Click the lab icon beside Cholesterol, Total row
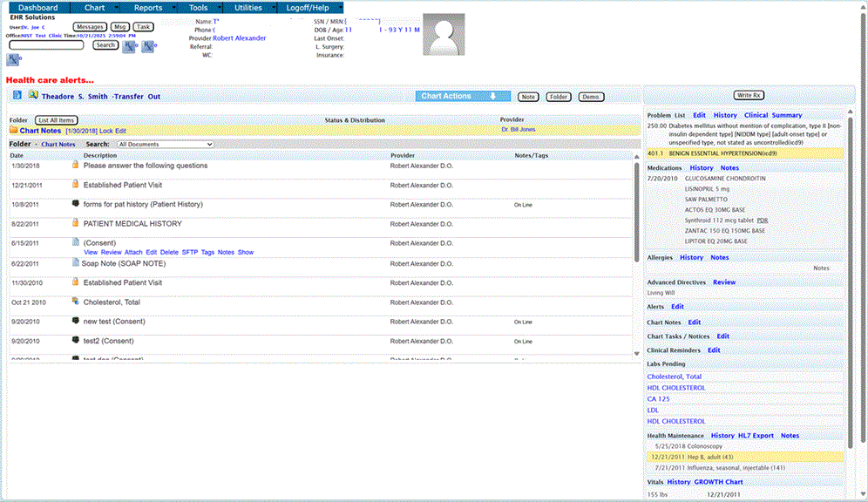Screen dimensions: 868x502 click(76, 302)
